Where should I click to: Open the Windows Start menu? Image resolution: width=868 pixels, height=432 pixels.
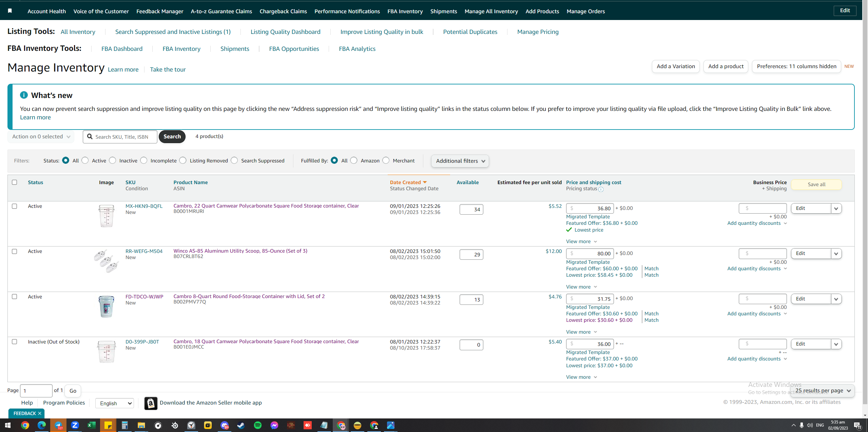pyautogui.click(x=7, y=425)
